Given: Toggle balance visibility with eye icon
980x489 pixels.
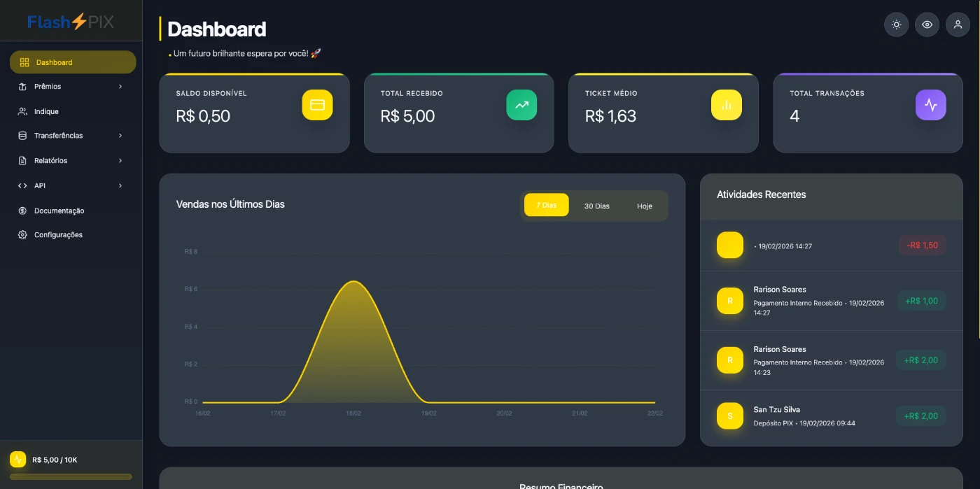Looking at the screenshot, I should coord(927,24).
